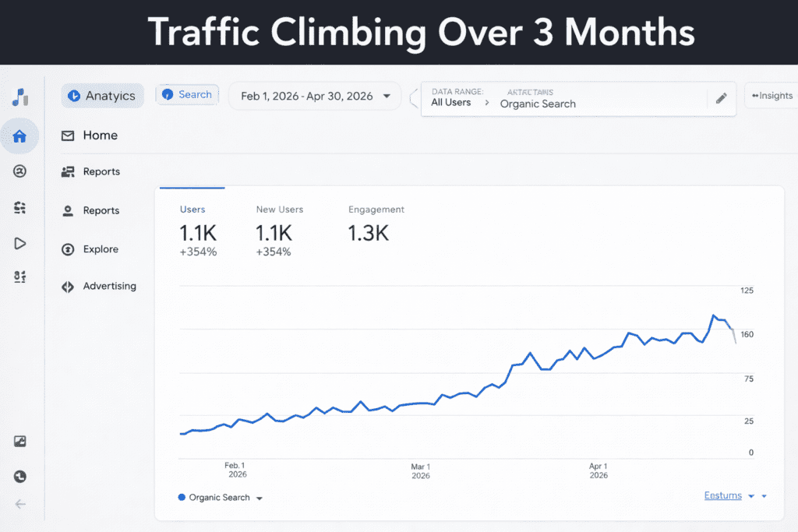
Task: Click the audience segments icon in the sidebar
Action: [19, 207]
